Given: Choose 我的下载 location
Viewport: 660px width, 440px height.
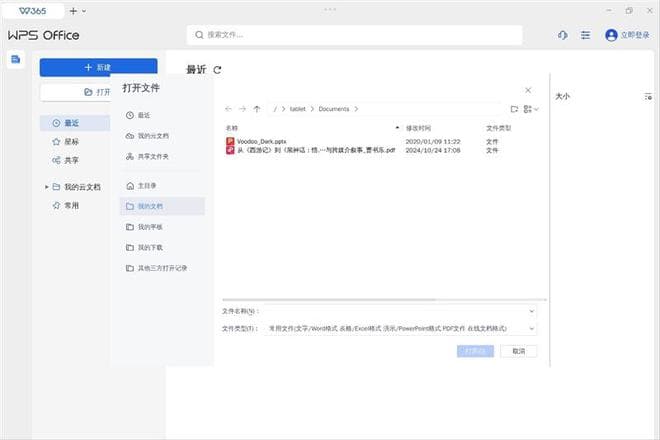Looking at the screenshot, I should tap(150, 247).
